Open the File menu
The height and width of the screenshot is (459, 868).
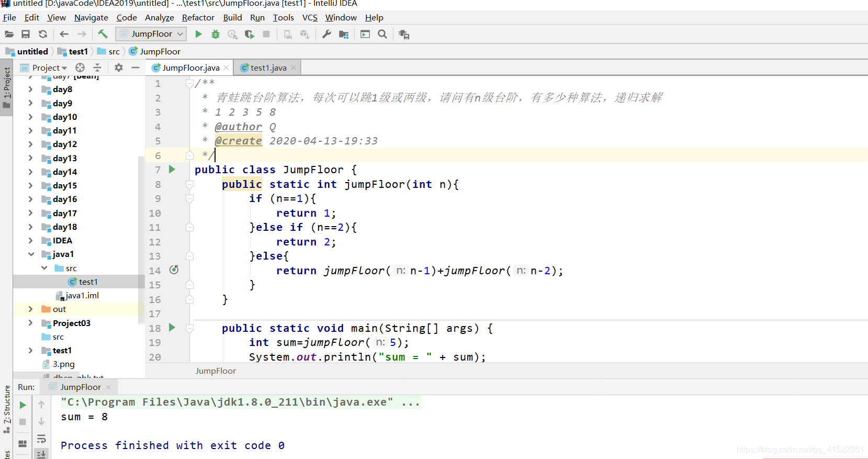(x=9, y=17)
